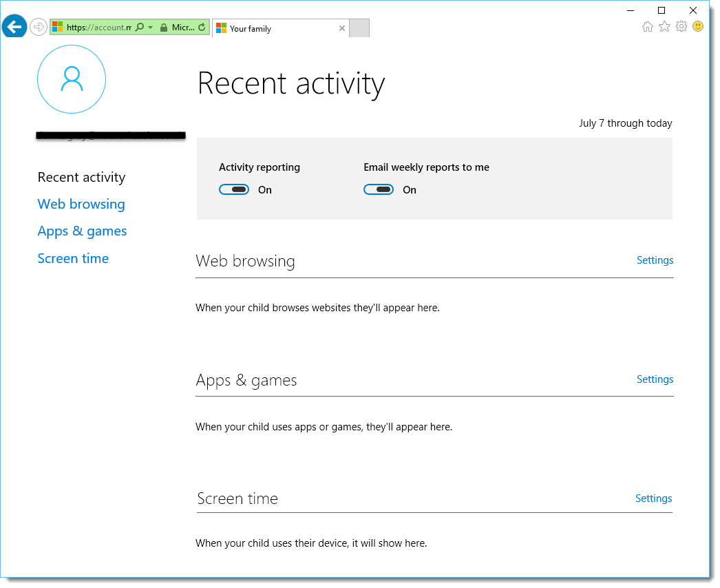Image resolution: width=720 pixels, height=588 pixels.
Task: Open the browser settings gear menu
Action: pos(681,26)
